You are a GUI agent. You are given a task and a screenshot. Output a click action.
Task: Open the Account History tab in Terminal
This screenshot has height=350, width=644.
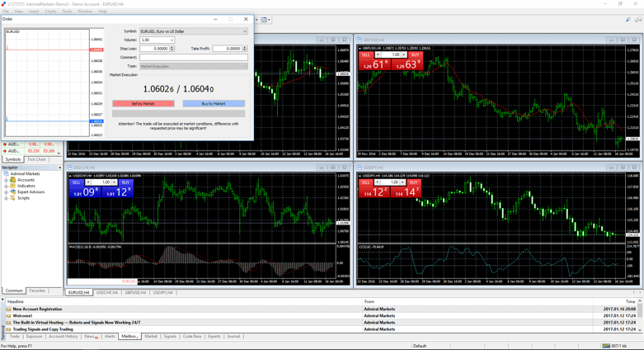click(63, 337)
